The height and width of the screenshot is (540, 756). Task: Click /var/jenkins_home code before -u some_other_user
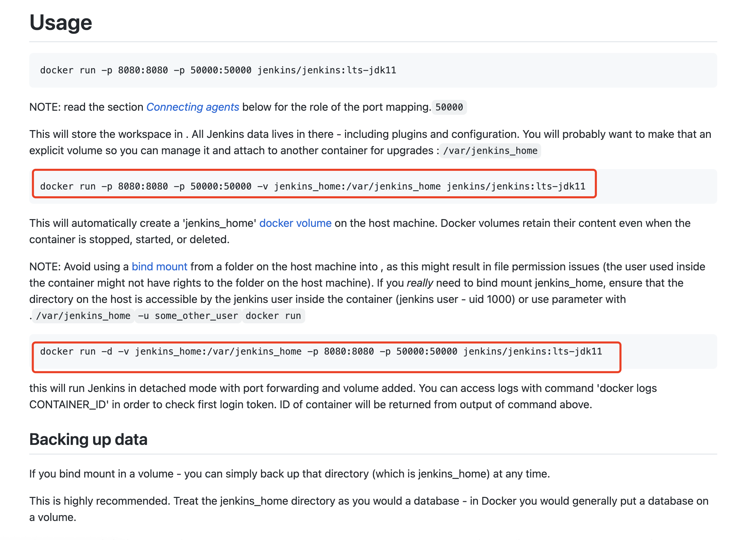point(83,316)
